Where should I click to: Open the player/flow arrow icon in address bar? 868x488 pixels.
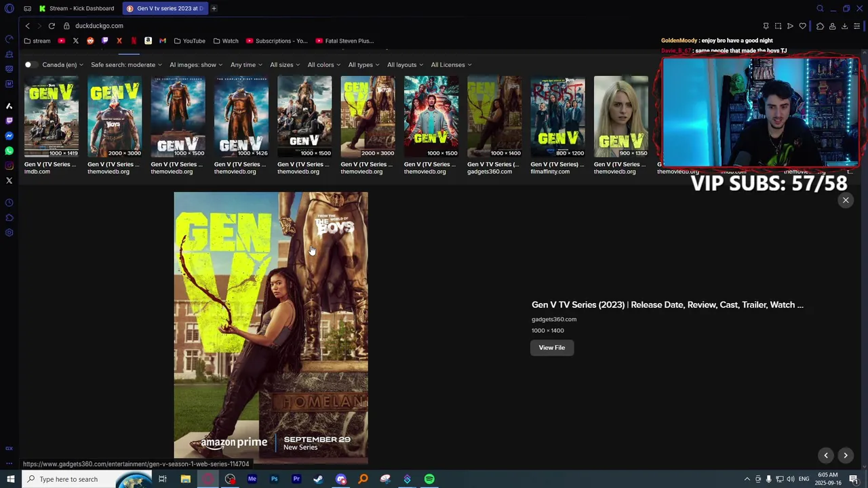pyautogui.click(x=790, y=26)
